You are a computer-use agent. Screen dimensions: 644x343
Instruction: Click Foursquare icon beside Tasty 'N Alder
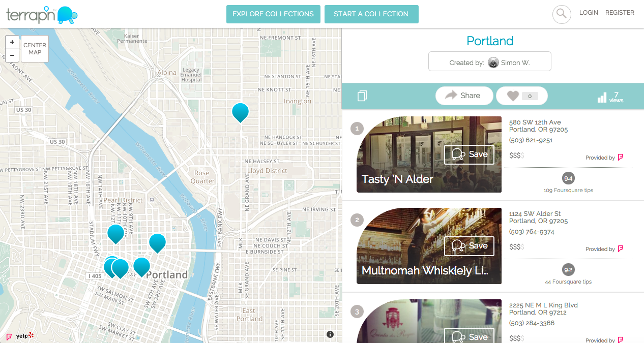[621, 158]
